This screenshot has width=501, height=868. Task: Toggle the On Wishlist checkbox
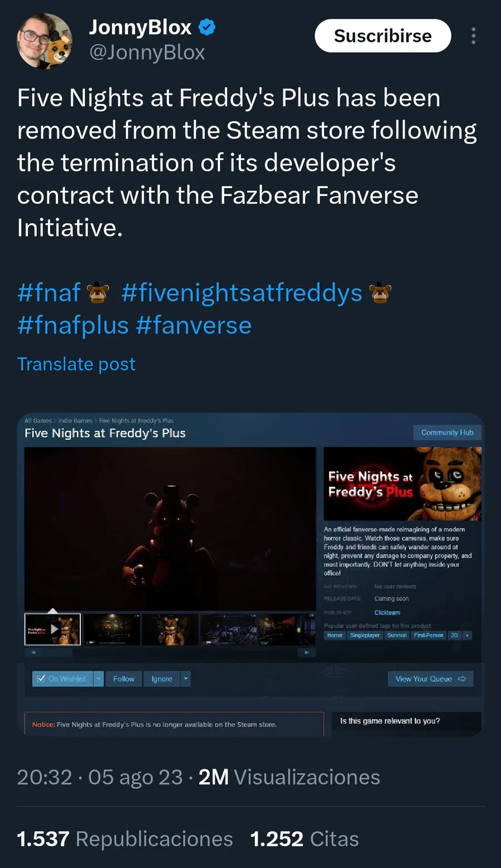click(x=41, y=679)
